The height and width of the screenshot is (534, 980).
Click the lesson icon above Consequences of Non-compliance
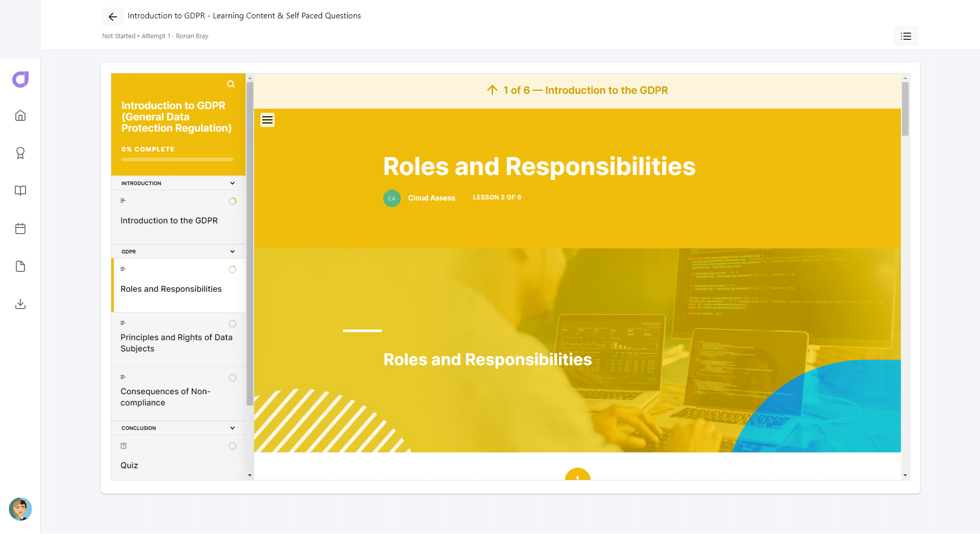(x=123, y=377)
